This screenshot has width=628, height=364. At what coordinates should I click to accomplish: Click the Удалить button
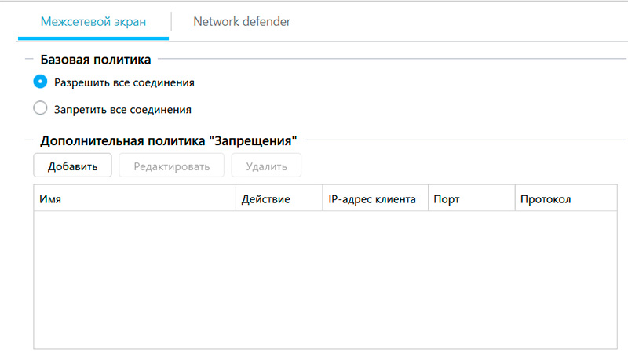click(266, 166)
